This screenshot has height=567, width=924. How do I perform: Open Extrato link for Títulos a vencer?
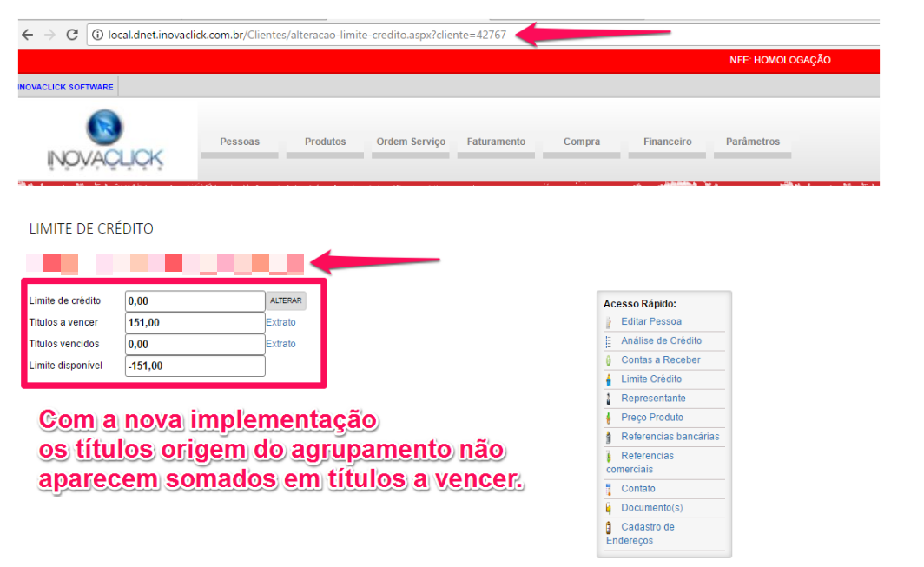tap(280, 322)
